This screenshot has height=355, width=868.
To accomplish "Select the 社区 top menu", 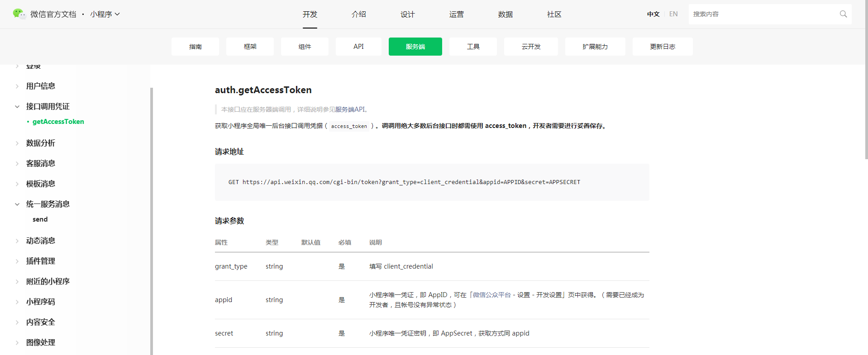I will click(x=554, y=14).
